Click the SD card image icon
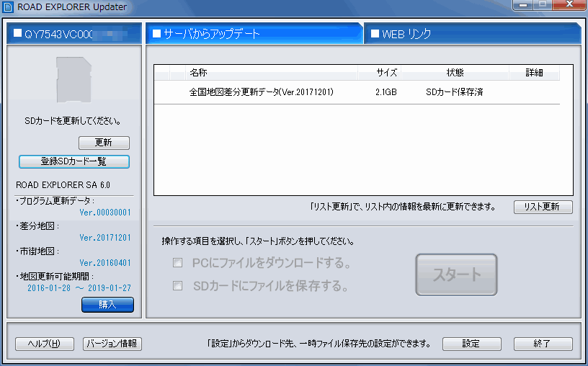Screen dimensions: 588x366 coord(74,79)
